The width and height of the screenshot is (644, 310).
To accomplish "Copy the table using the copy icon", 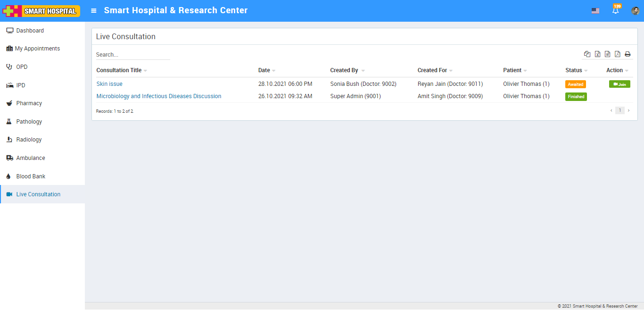I will [587, 54].
